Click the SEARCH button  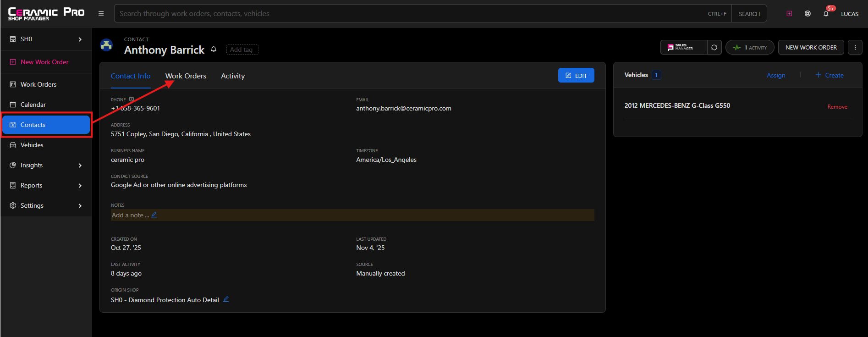(749, 14)
